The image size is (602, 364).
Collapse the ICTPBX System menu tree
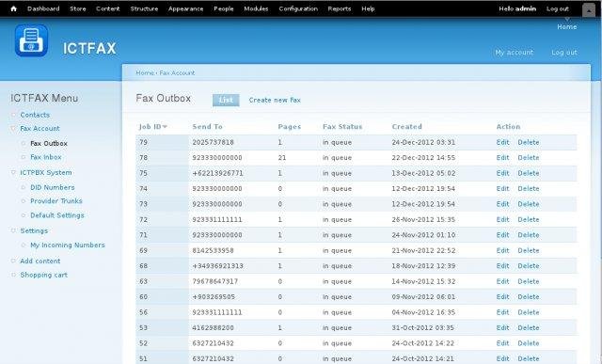click(13, 172)
